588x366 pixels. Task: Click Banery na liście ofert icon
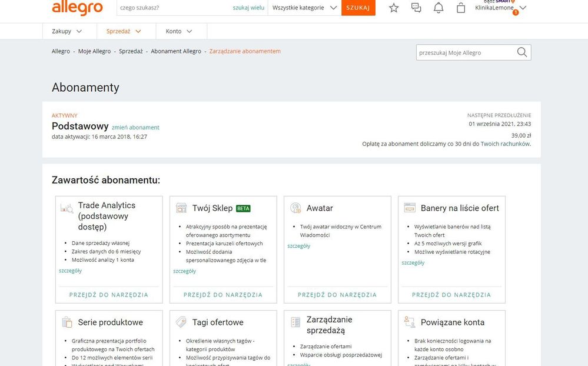410,208
